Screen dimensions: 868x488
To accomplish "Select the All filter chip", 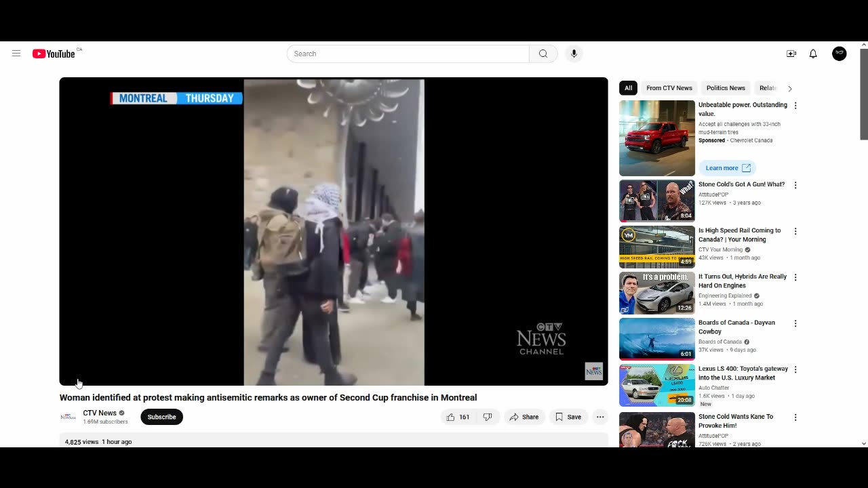I will [x=628, y=88].
